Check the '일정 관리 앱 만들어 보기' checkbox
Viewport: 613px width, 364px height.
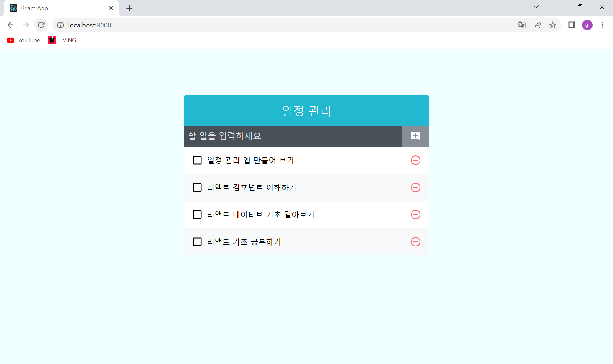point(197,160)
